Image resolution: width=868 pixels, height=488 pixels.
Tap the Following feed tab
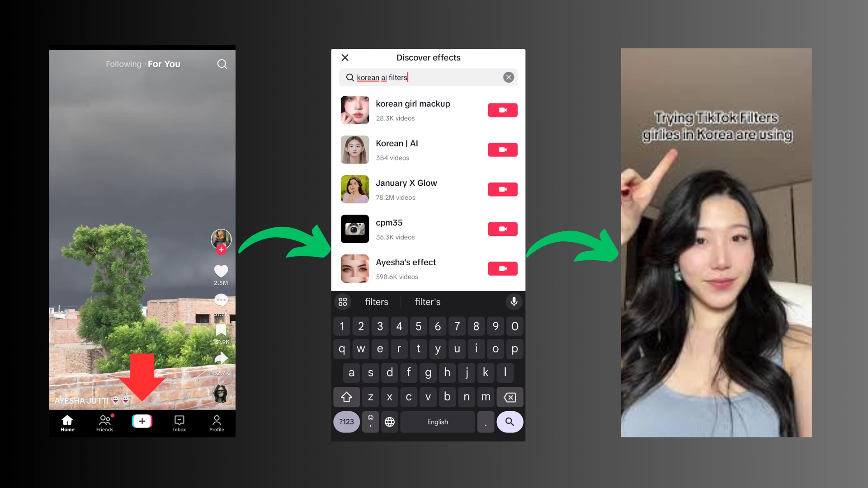(123, 64)
